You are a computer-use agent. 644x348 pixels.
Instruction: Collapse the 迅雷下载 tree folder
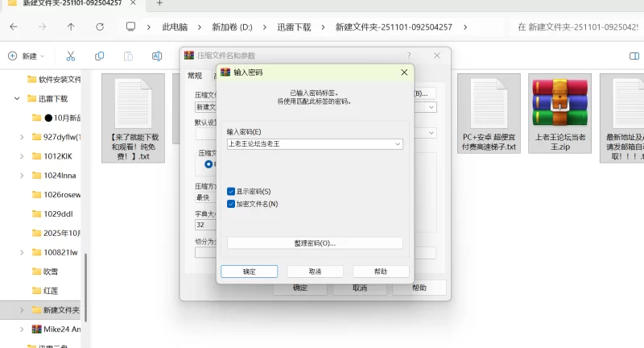click(x=17, y=98)
